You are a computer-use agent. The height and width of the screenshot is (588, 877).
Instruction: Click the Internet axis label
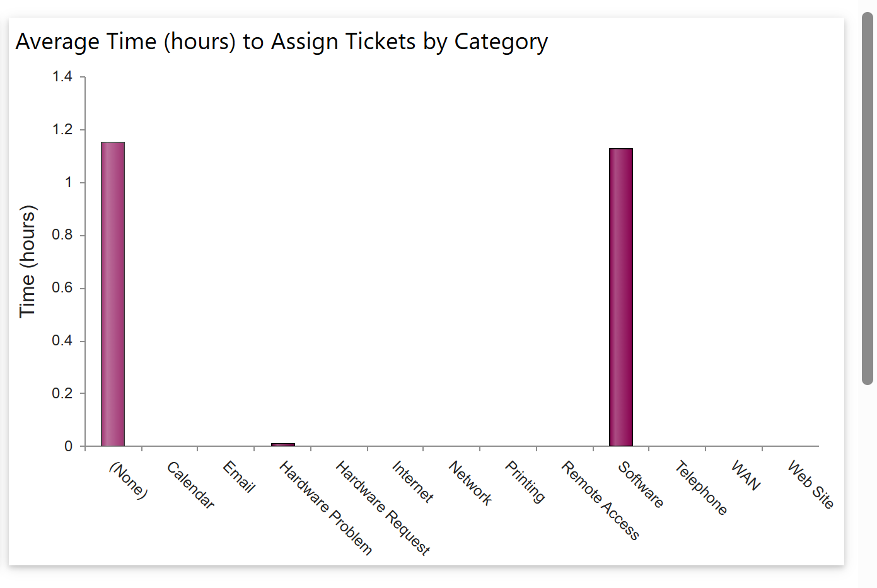(x=412, y=481)
